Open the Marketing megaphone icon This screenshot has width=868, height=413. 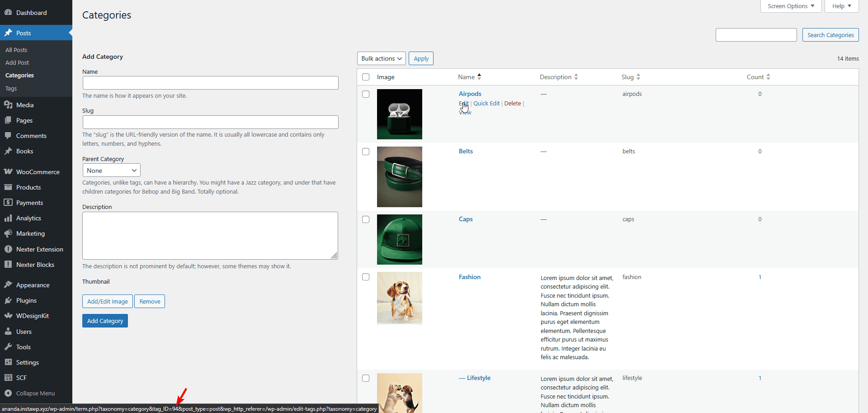[x=9, y=233]
